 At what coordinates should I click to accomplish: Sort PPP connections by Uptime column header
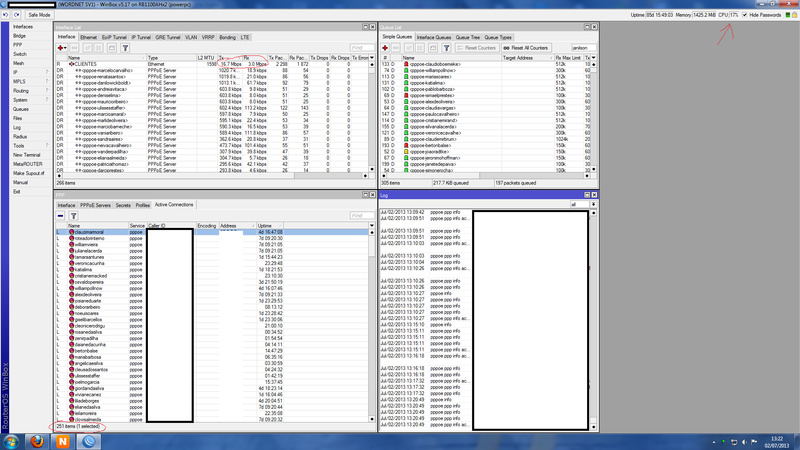pyautogui.click(x=269, y=226)
